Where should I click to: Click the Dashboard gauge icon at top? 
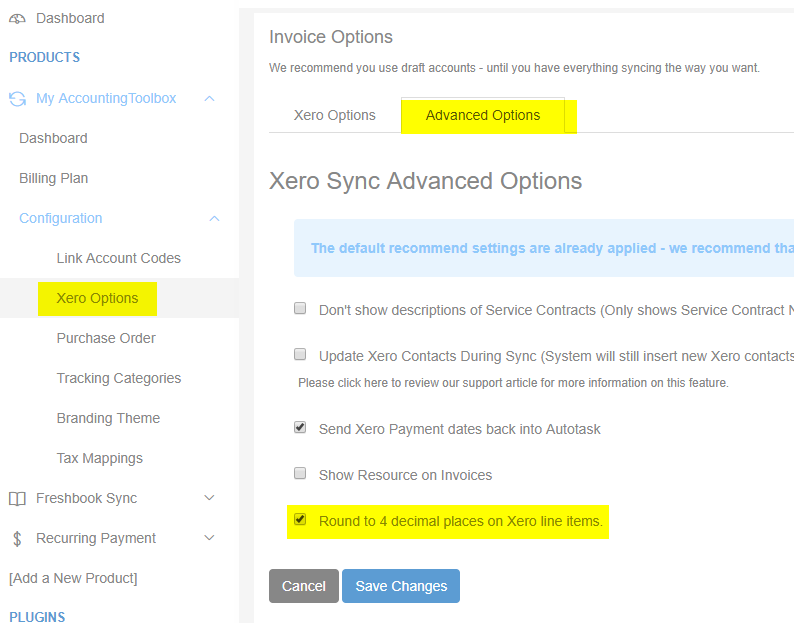click(x=17, y=19)
